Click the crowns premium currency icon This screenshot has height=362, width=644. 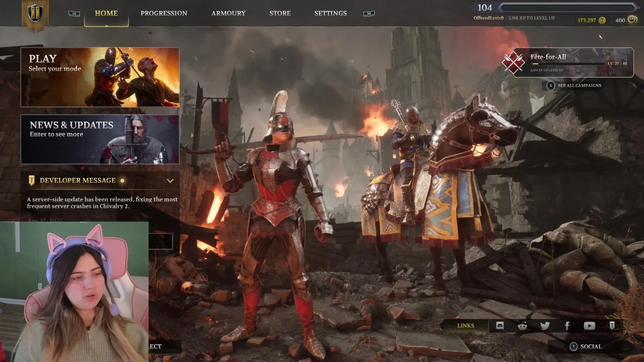click(x=632, y=20)
